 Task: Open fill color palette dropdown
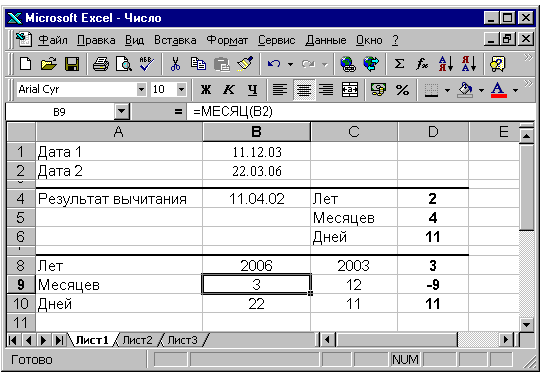pyautogui.click(x=481, y=90)
